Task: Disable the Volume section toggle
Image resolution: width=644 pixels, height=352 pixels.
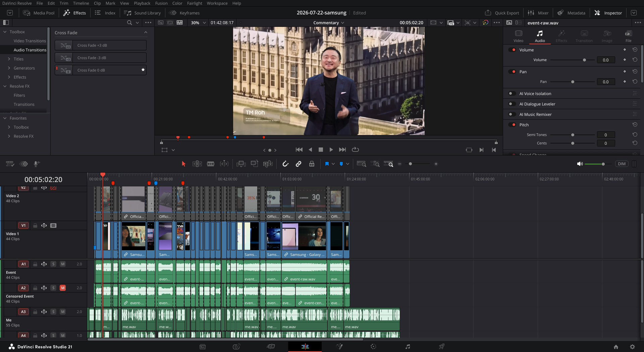Action: 512,50
